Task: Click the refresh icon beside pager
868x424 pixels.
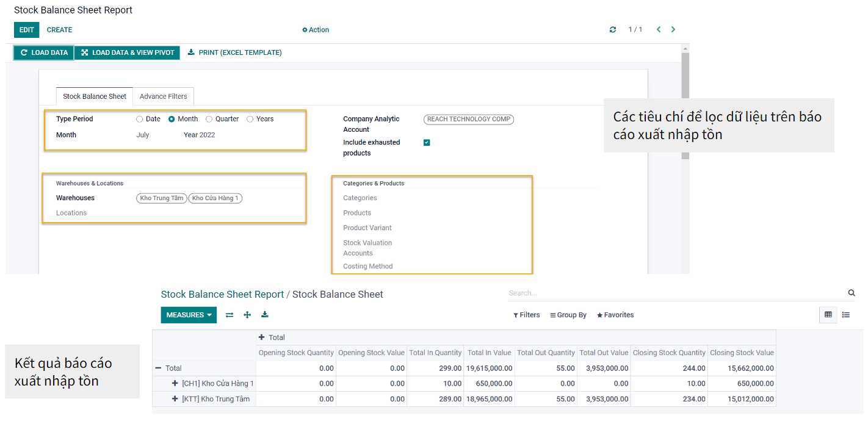Action: [x=613, y=30]
